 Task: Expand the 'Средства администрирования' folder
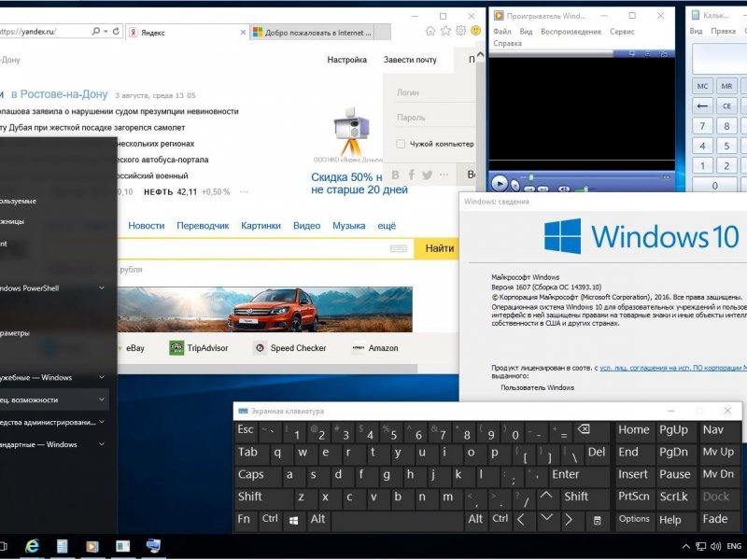coord(102,423)
